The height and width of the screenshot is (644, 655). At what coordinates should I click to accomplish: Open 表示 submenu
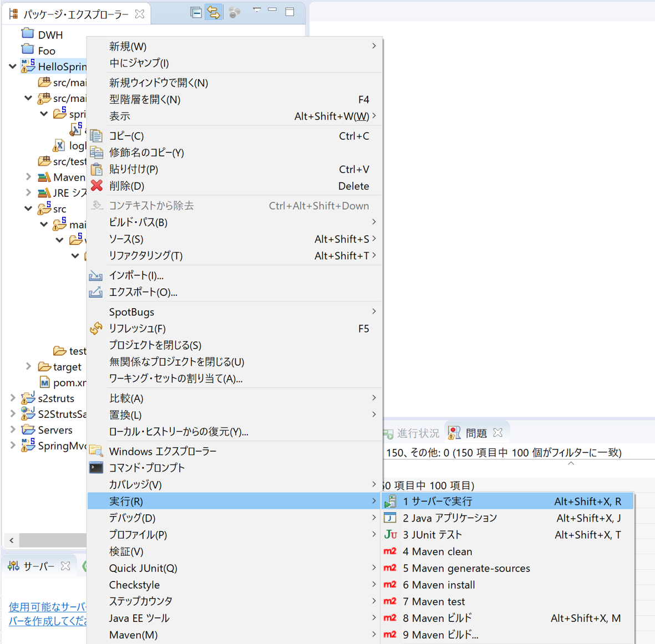(235, 116)
